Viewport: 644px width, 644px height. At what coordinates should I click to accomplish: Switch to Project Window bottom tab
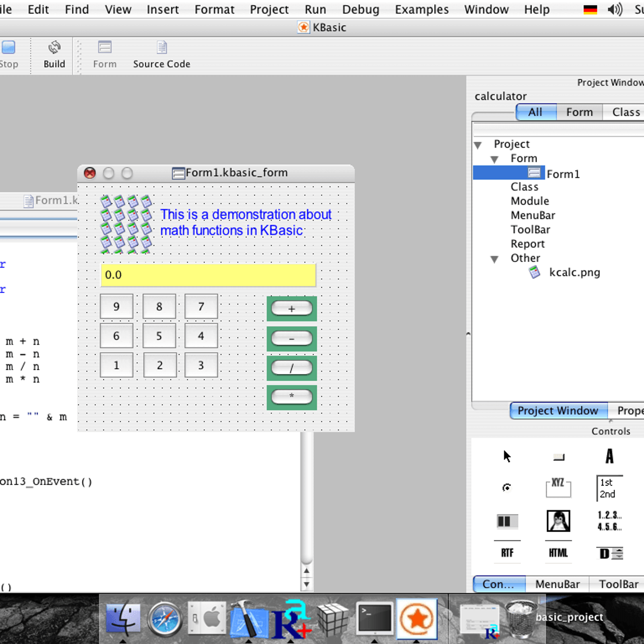pyautogui.click(x=559, y=411)
